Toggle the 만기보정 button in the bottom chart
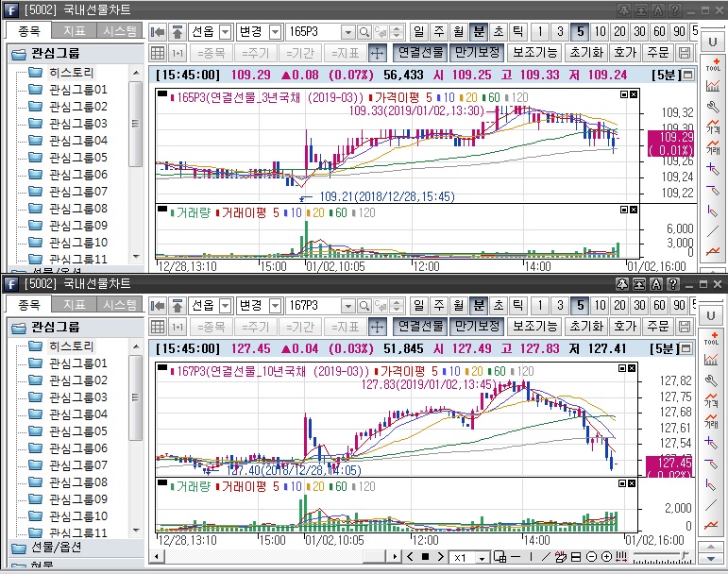Screen dimensions: 728x574 pyautogui.click(x=475, y=327)
